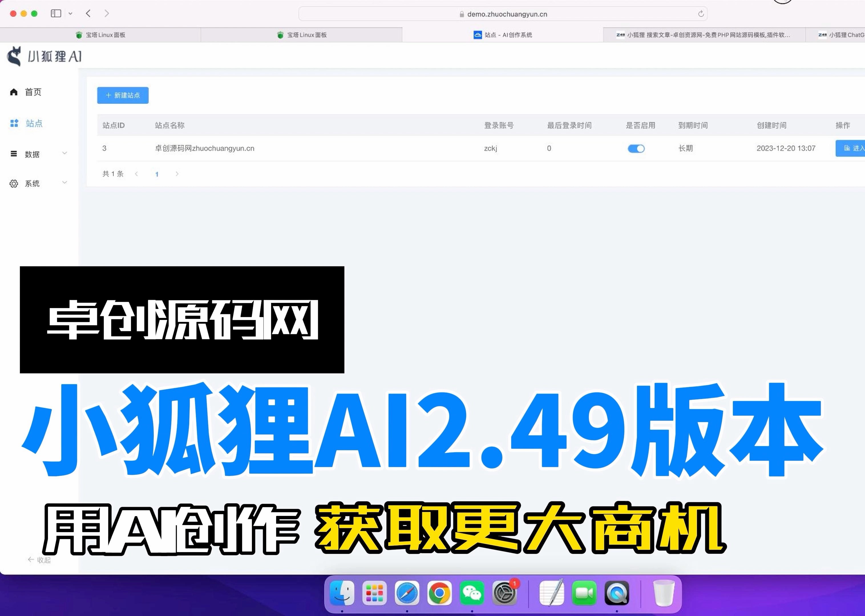
Task: Reload page with the refresh icon
Action: coord(701,14)
